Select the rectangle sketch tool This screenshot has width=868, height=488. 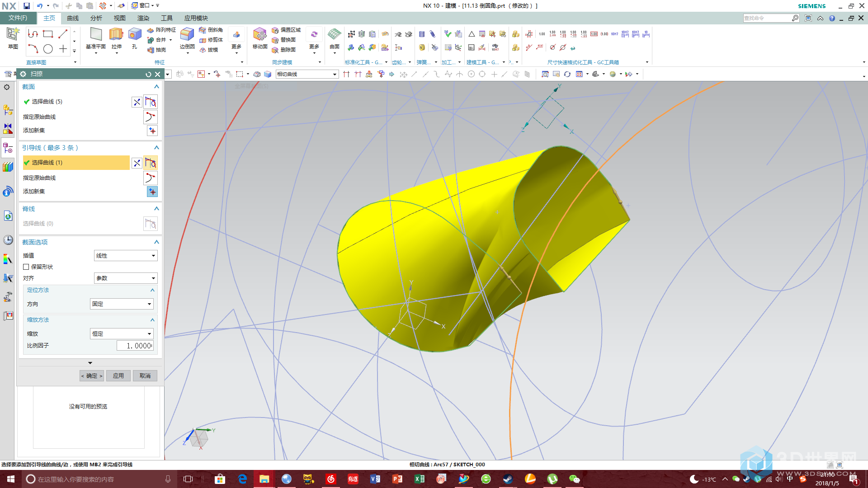pos(48,34)
